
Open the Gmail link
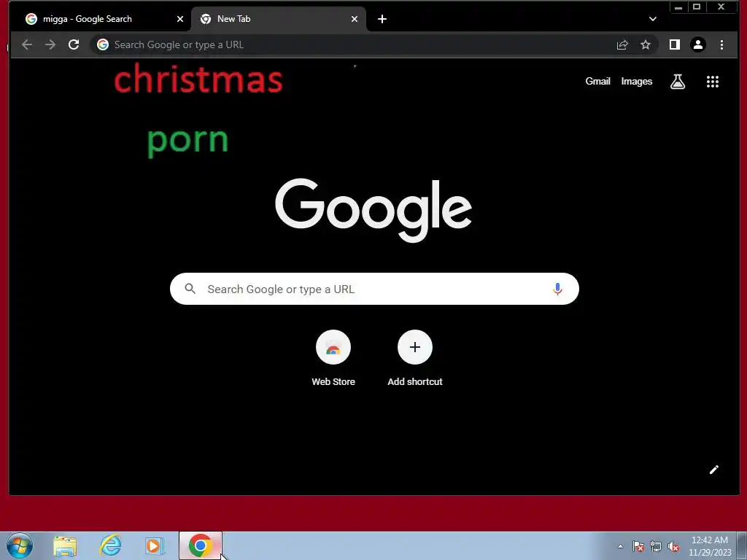tap(598, 82)
